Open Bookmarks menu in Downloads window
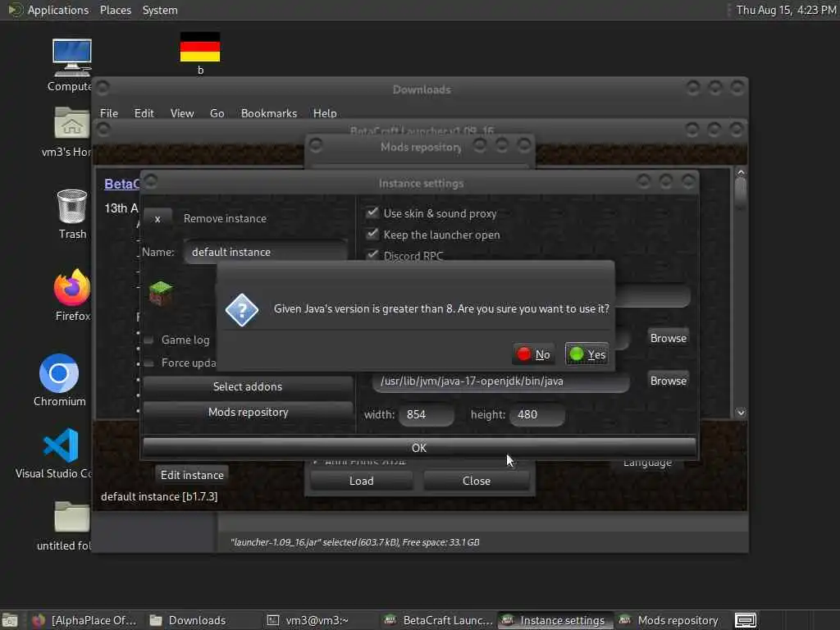The height and width of the screenshot is (630, 840). 269,113
